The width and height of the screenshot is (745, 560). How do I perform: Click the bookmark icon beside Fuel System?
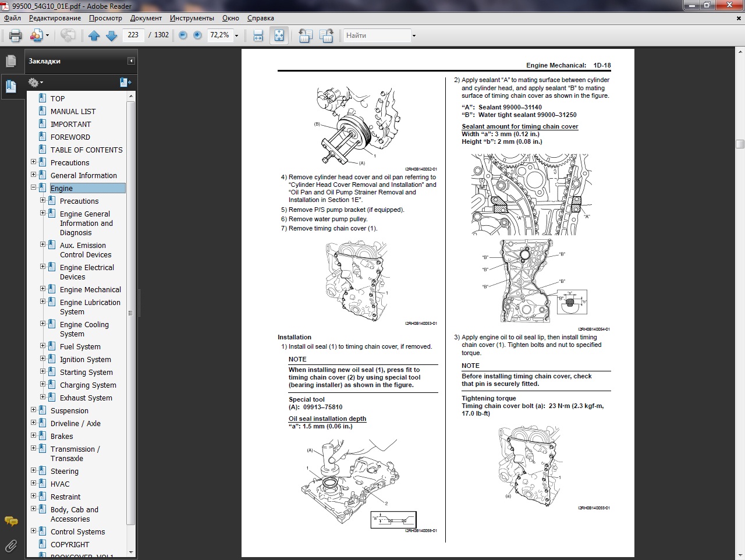[52, 346]
